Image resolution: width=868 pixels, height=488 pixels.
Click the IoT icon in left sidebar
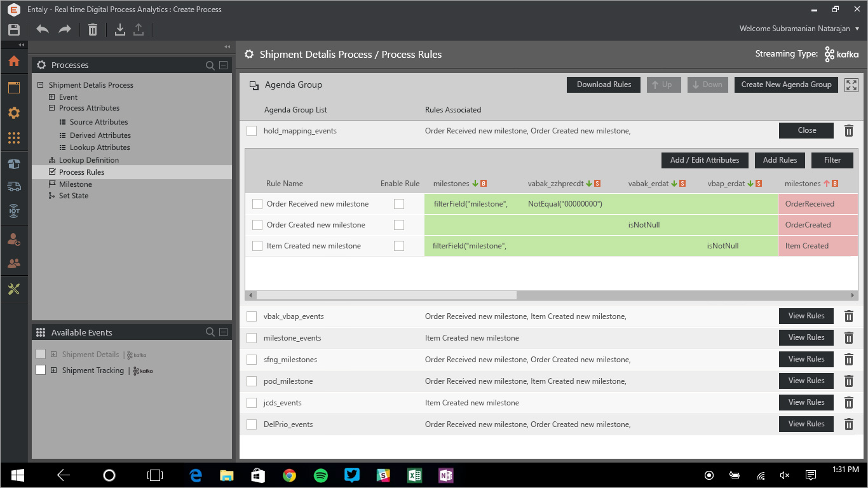(14, 212)
